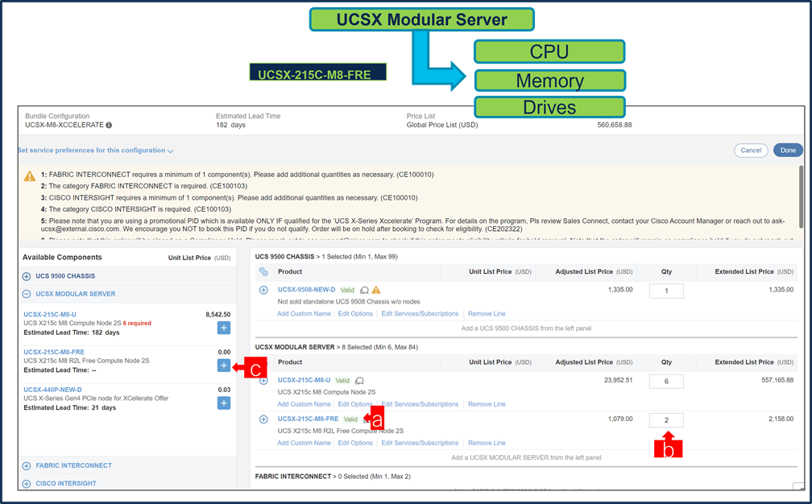The height and width of the screenshot is (504, 812).
Task: Click the '6 required' text
Action: coord(137,324)
